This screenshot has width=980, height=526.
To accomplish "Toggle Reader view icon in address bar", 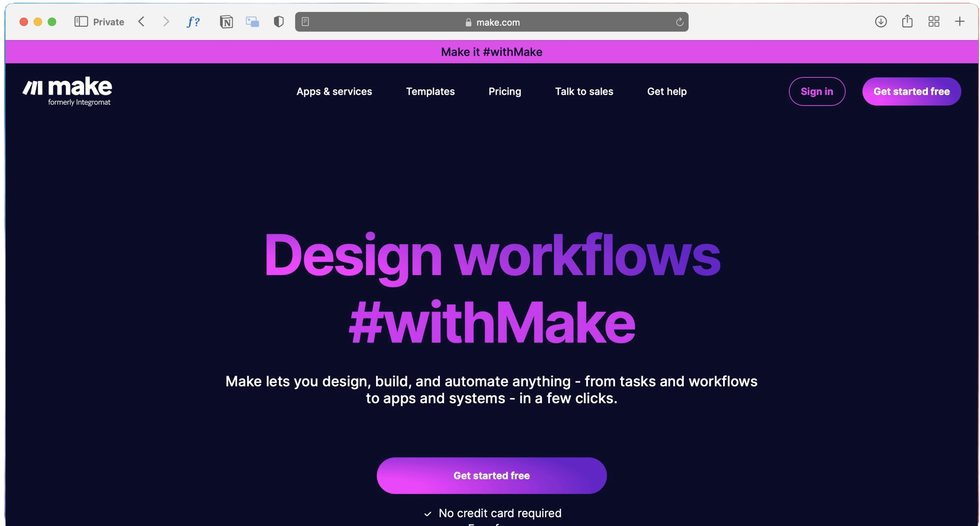I will [305, 22].
